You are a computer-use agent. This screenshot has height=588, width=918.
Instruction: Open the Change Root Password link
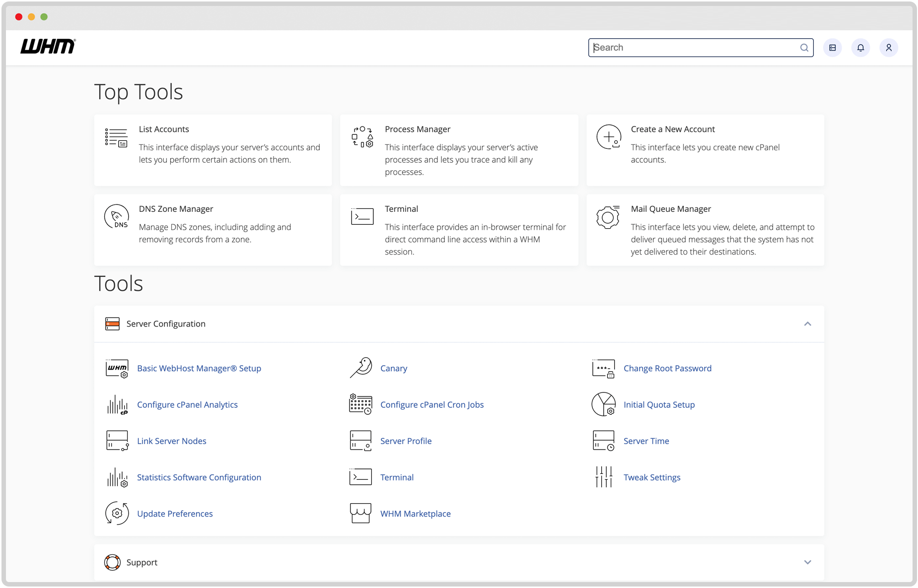(667, 368)
